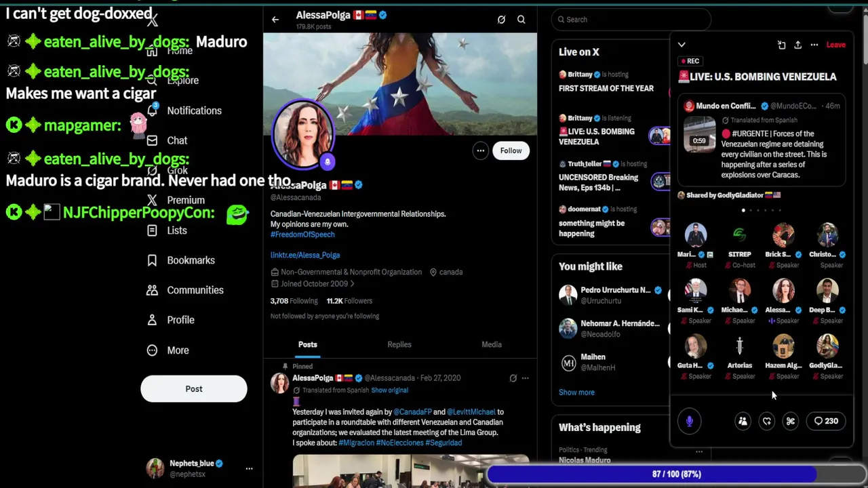
Task: Open Bookmarks in the sidebar
Action: pyautogui.click(x=181, y=260)
